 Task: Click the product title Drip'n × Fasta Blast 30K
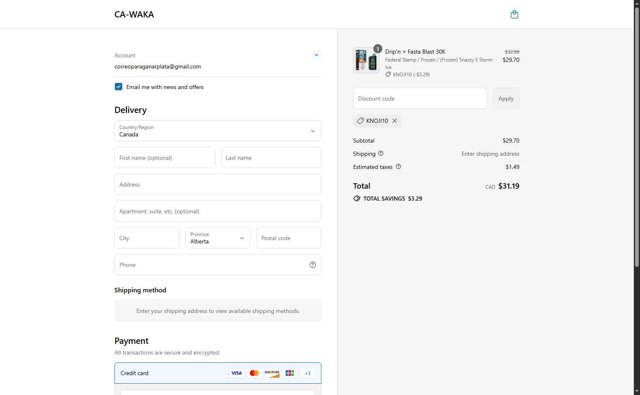pyautogui.click(x=415, y=51)
